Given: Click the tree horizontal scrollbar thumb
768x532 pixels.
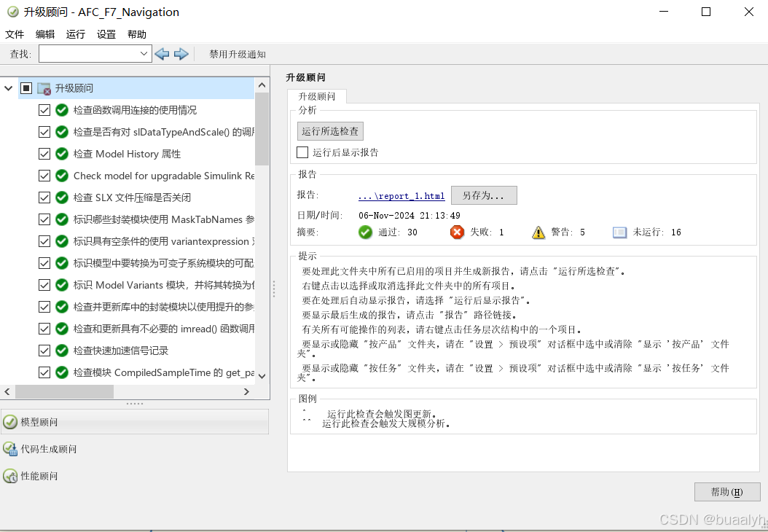Looking at the screenshot, I should point(64,392).
